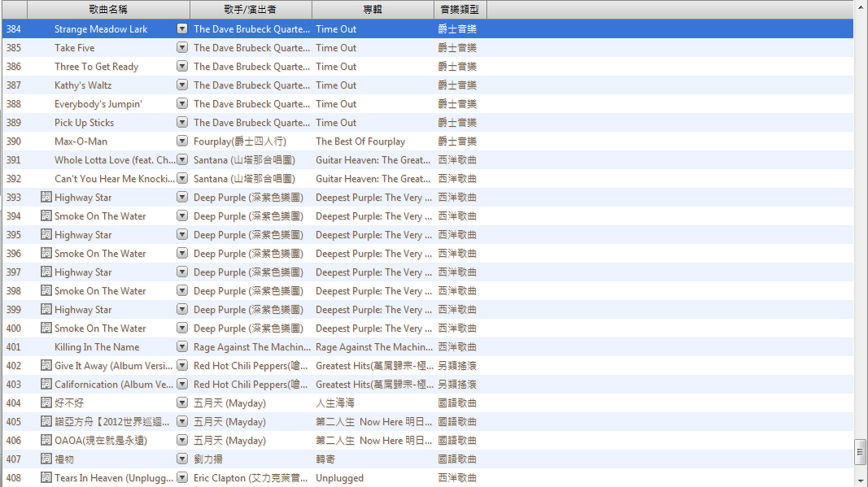
Task: Click row number 401
Action: point(14,347)
